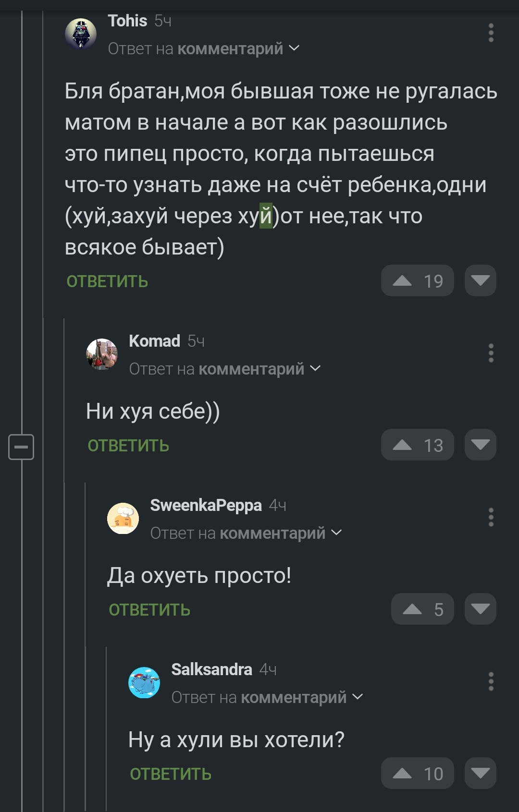Upvote Komad's comment with 13 points

(x=417, y=445)
